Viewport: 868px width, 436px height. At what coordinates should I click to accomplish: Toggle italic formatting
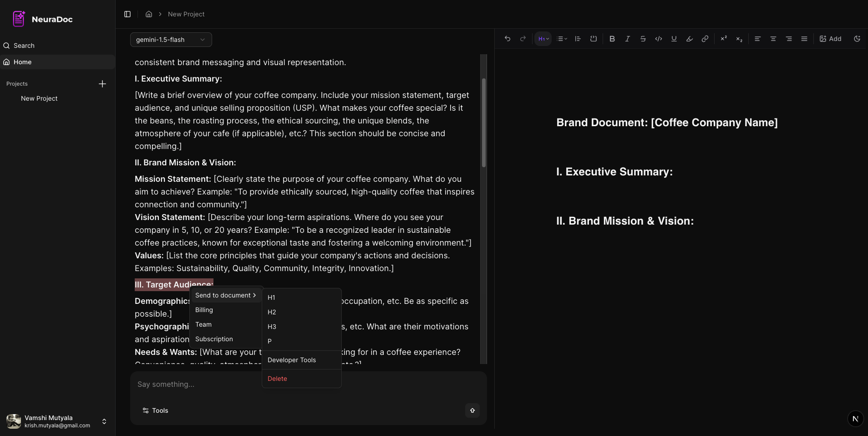click(628, 39)
